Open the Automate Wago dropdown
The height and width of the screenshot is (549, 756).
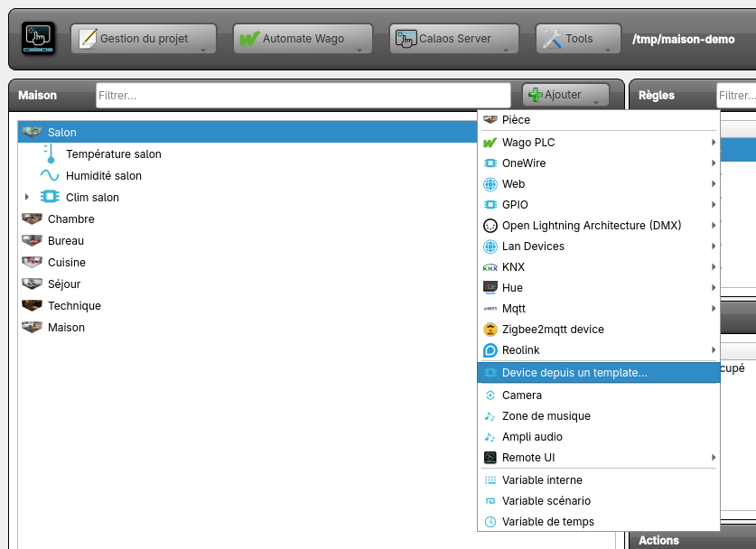pyautogui.click(x=303, y=39)
